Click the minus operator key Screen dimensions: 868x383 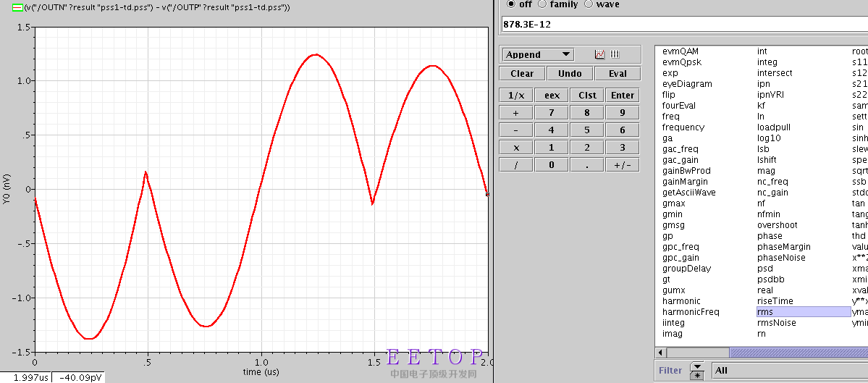click(x=516, y=130)
